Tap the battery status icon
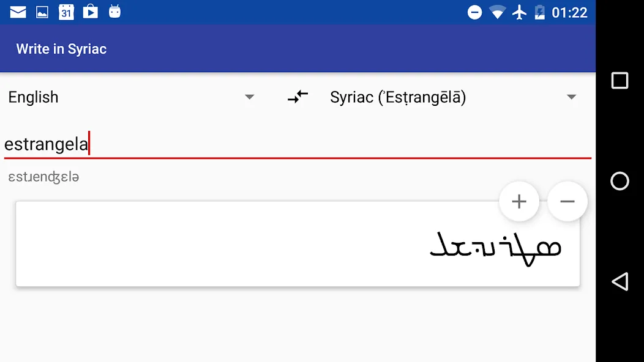Screen dimensions: 644x362 [x=540, y=12]
